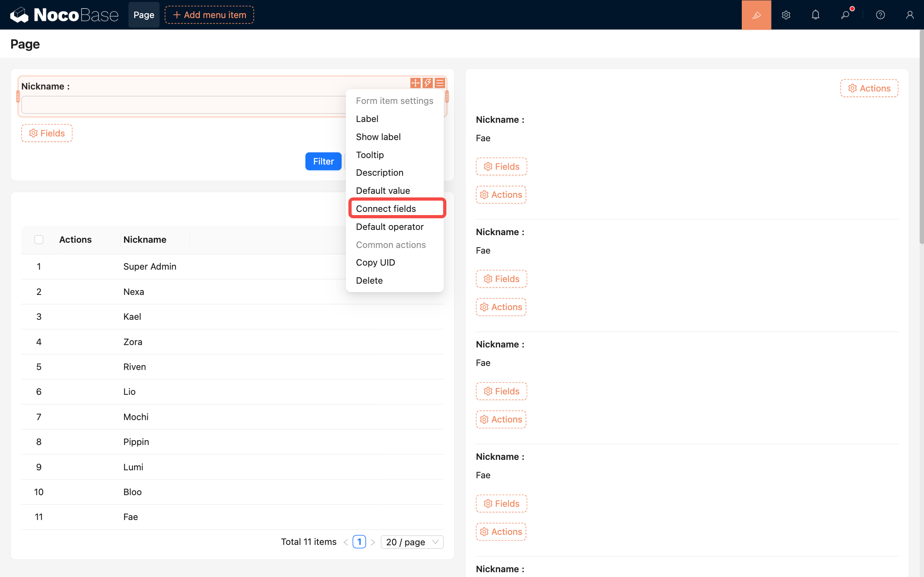Click the drag-move cross icon on Nickname field
The image size is (924, 577).
(x=415, y=83)
